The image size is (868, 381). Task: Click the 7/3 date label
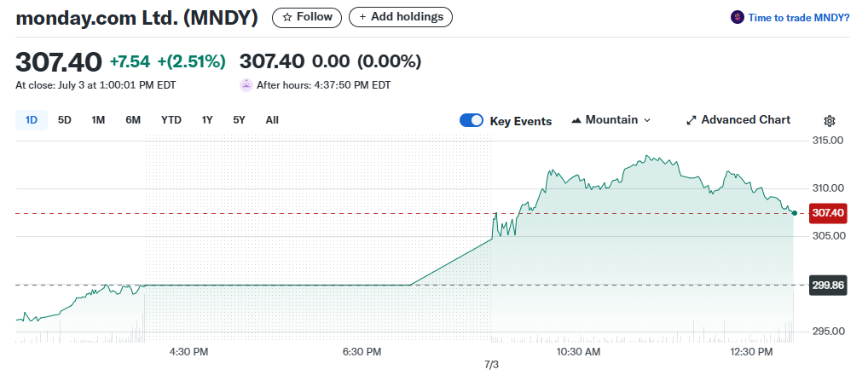(x=492, y=365)
